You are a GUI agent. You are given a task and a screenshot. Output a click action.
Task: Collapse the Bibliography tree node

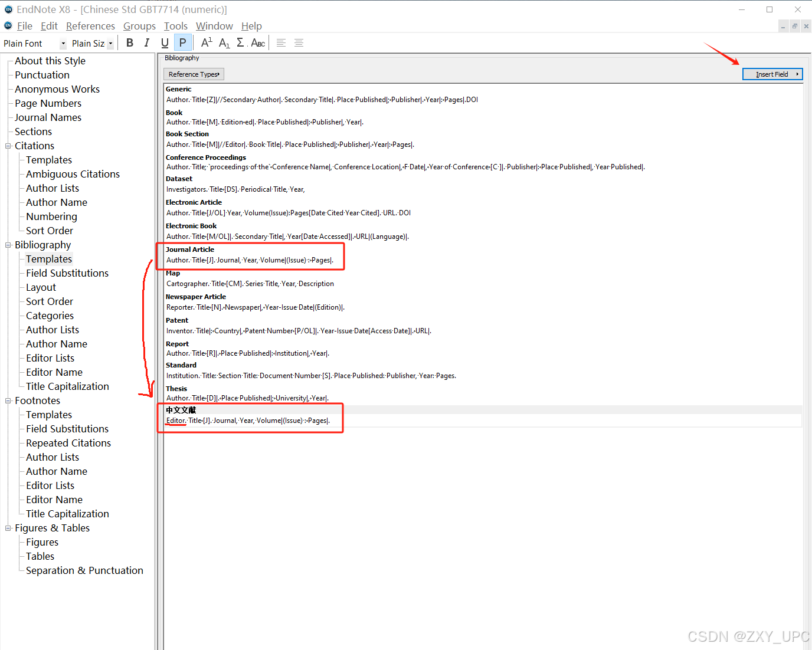coord(8,245)
